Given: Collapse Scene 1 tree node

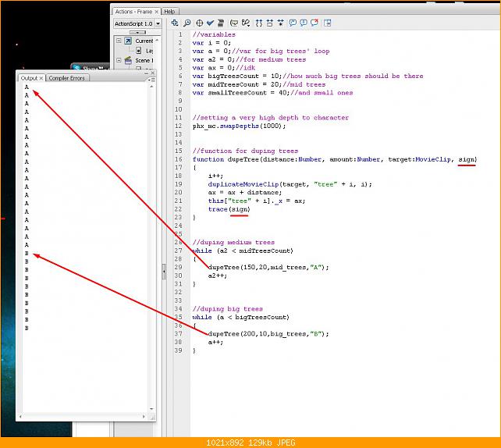Looking at the screenshot, I should [x=119, y=60].
